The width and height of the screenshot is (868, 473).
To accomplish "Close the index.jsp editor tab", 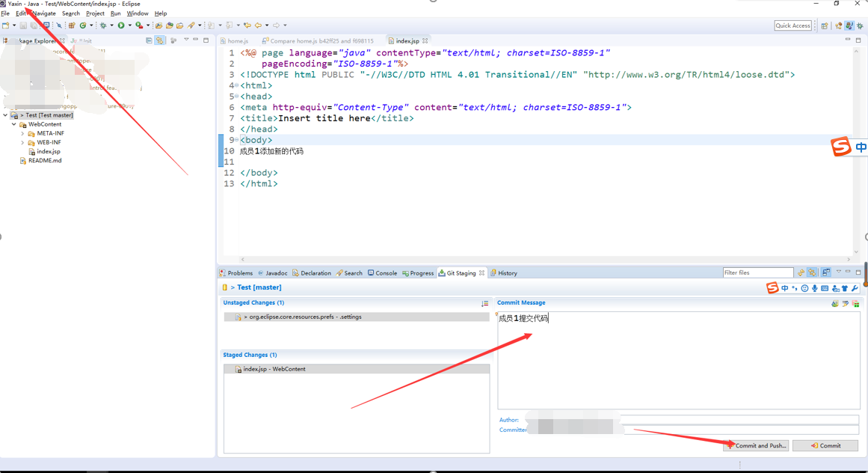I will (425, 41).
